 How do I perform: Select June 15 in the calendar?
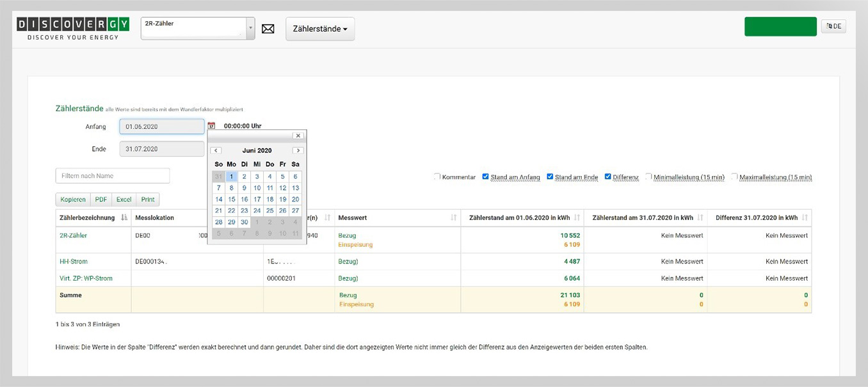pos(232,199)
